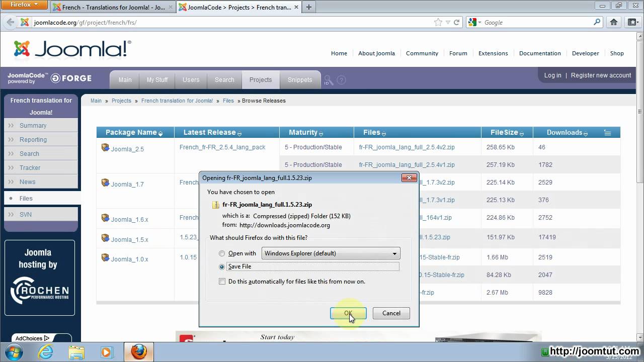Bookmark this page with the star icon
Screen dimensions: 644x362
(x=438, y=22)
